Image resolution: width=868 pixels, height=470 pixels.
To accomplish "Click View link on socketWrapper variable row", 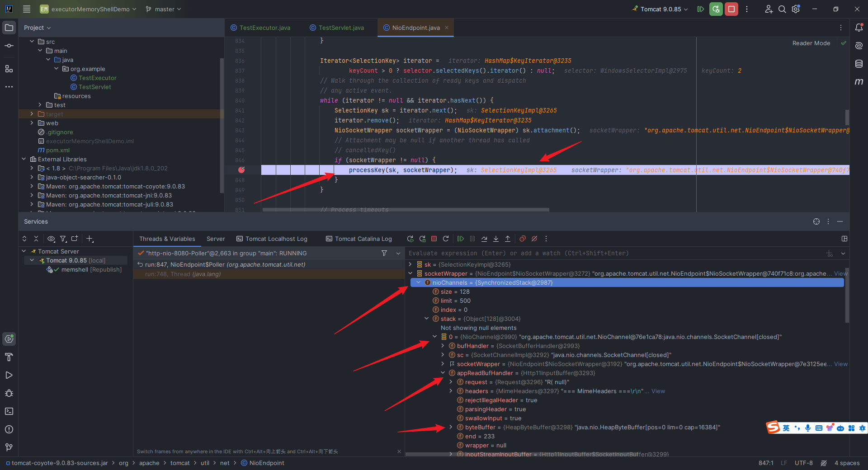I will pos(840,273).
